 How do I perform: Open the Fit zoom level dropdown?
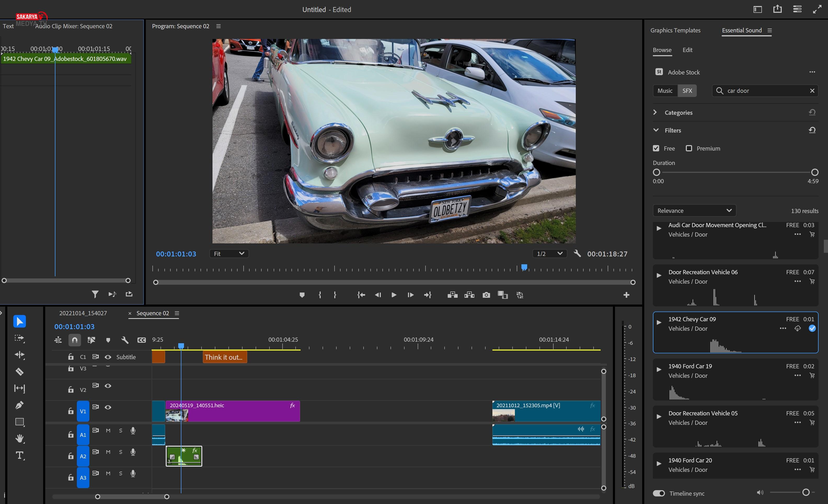229,254
